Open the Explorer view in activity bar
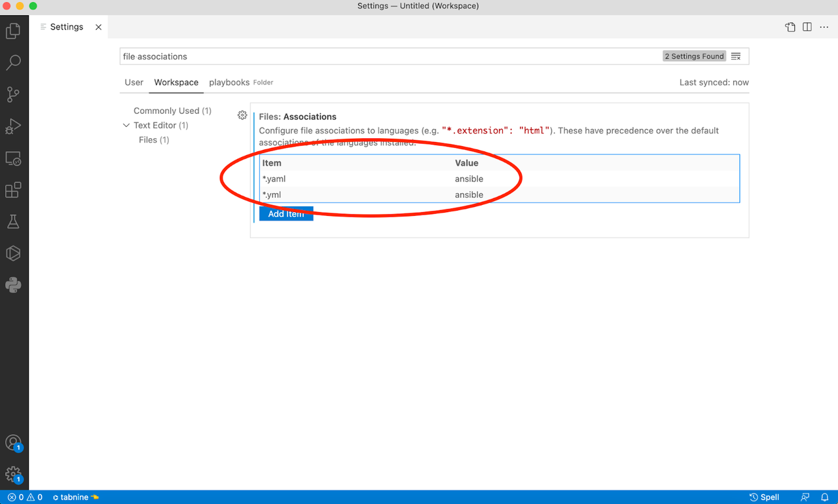The image size is (838, 504). 13,31
